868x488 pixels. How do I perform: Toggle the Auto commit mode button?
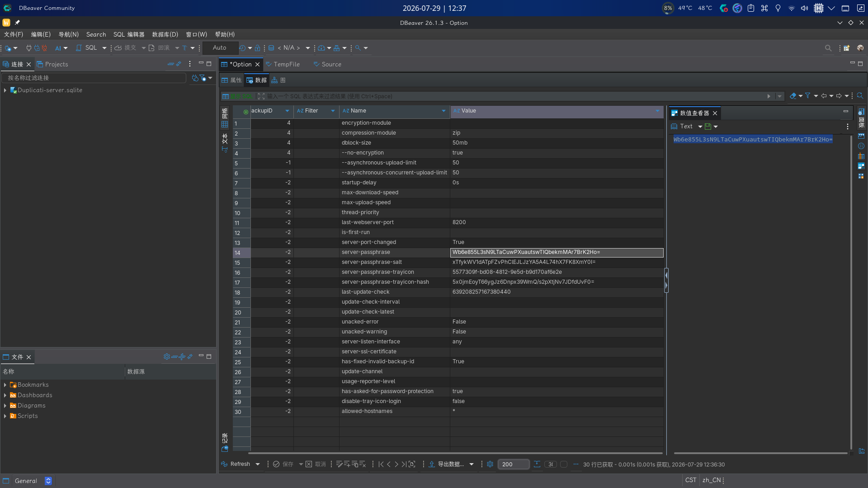coord(220,48)
